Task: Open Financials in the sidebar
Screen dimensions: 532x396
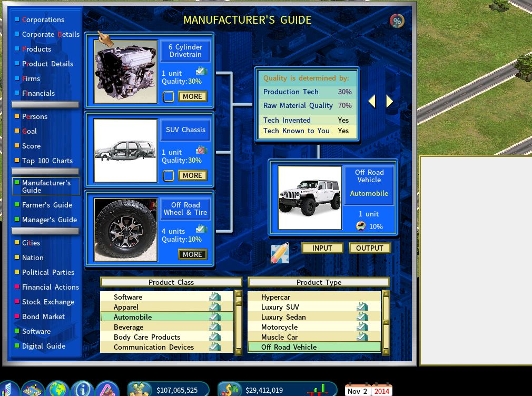Action: [38, 93]
